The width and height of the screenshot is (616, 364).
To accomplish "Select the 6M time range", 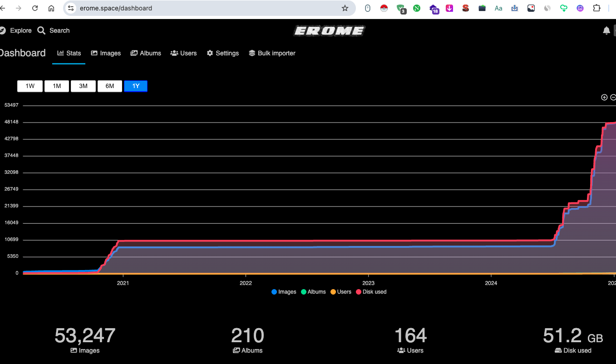I will coord(109,86).
